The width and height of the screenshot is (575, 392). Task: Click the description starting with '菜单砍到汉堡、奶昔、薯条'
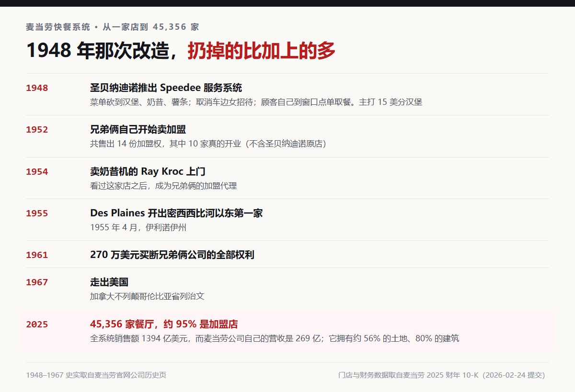coord(256,102)
